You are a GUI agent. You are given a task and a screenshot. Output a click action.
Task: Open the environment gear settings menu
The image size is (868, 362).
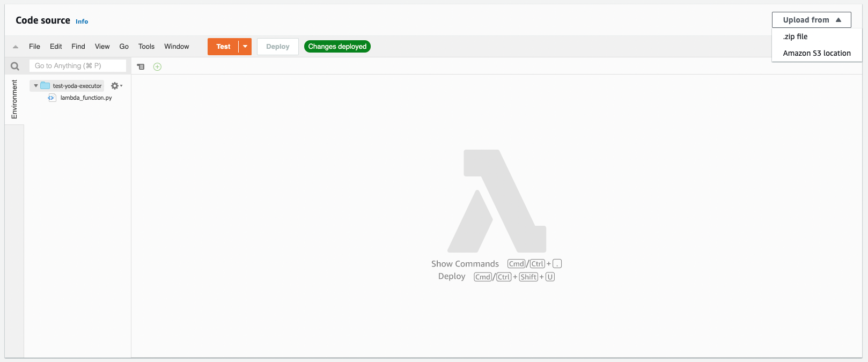tap(116, 86)
